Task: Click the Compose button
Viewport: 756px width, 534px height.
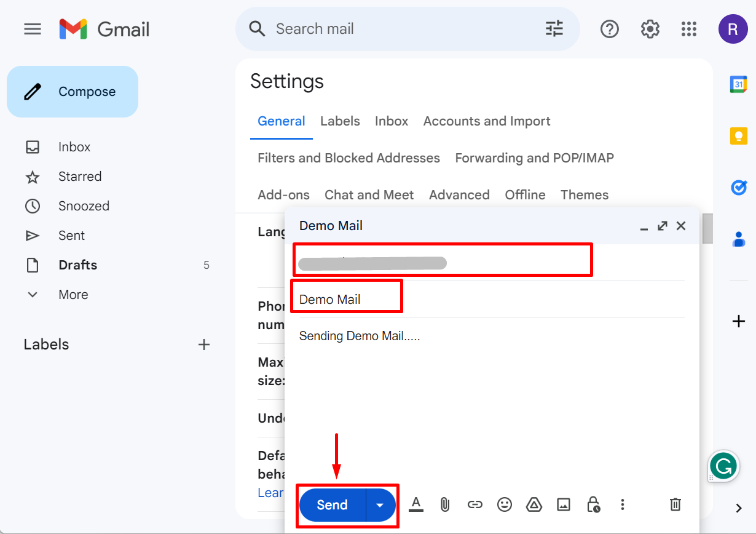Action: (x=73, y=92)
